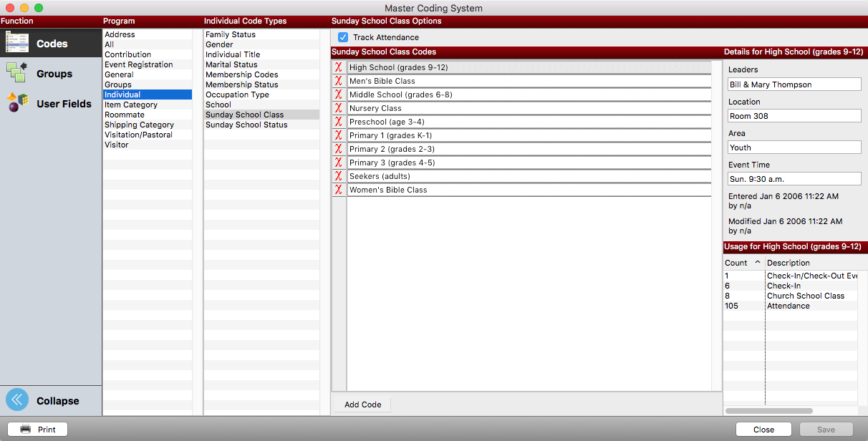Viewport: 868px width, 441px height.
Task: Click red X beside Nursery Class
Action: pos(339,108)
